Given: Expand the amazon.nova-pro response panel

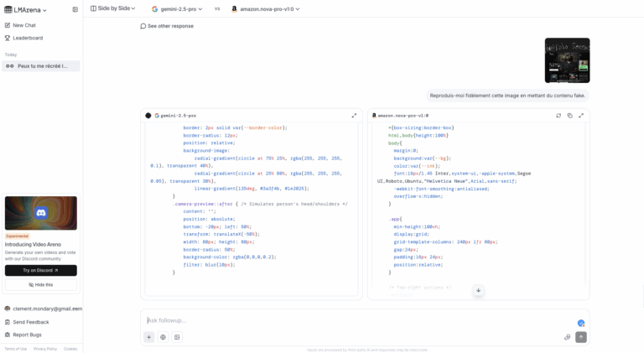Looking at the screenshot, I should [581, 116].
